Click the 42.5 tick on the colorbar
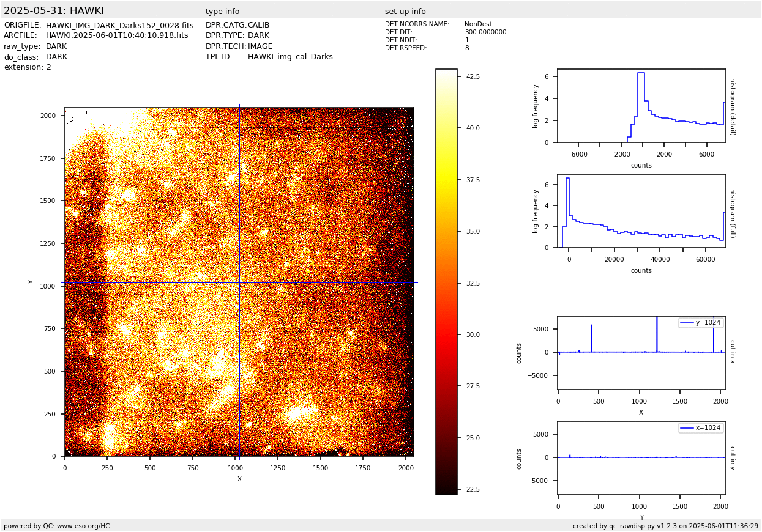 coord(473,77)
